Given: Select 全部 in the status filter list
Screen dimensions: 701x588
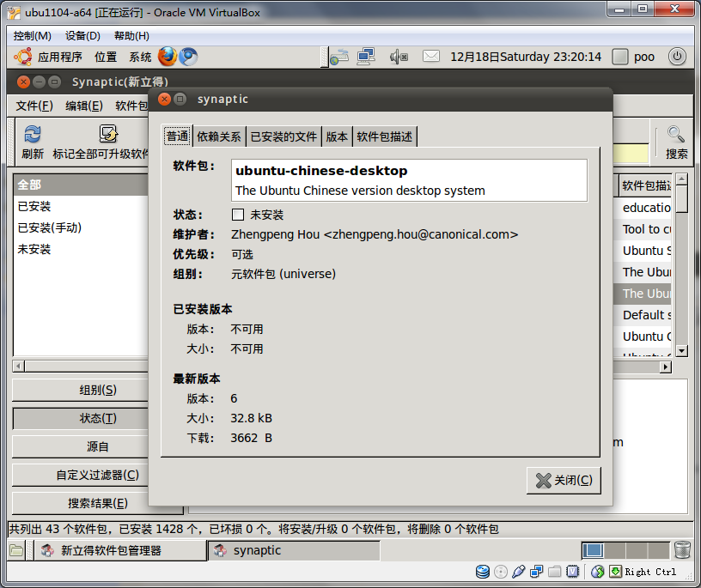Looking at the screenshot, I should (81, 185).
